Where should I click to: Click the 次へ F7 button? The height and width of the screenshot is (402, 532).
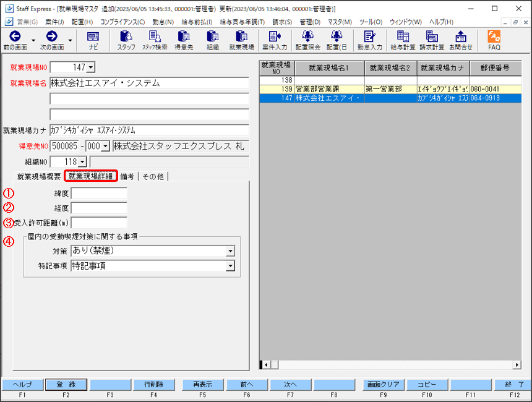[290, 385]
